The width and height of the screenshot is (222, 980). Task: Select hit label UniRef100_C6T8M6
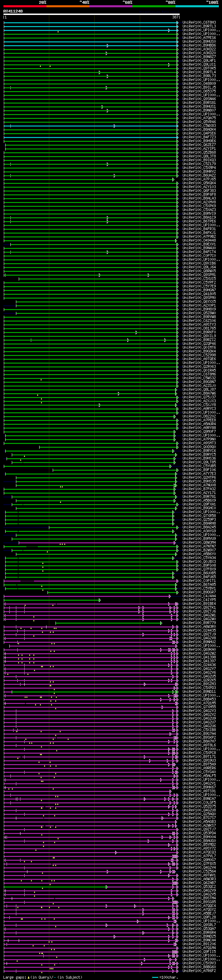(x=199, y=374)
